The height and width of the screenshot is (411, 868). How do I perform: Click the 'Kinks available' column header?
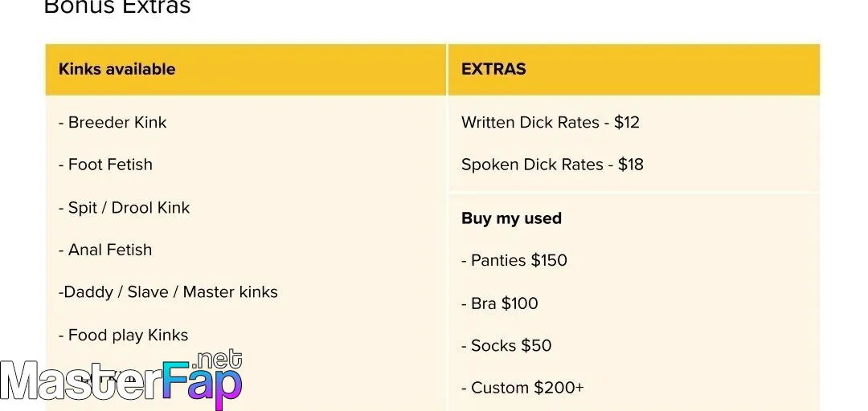point(117,69)
